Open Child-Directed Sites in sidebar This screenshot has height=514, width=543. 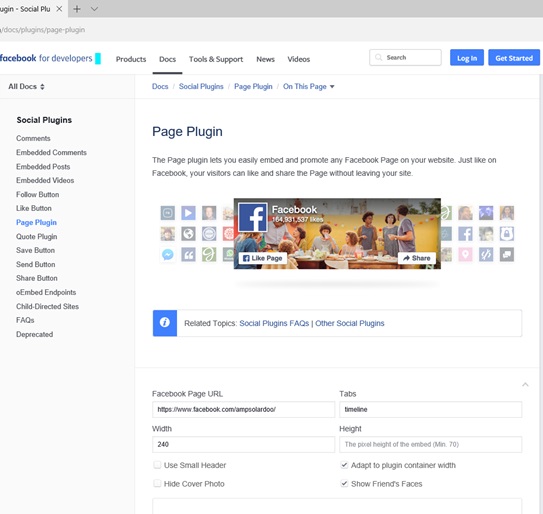click(x=47, y=307)
